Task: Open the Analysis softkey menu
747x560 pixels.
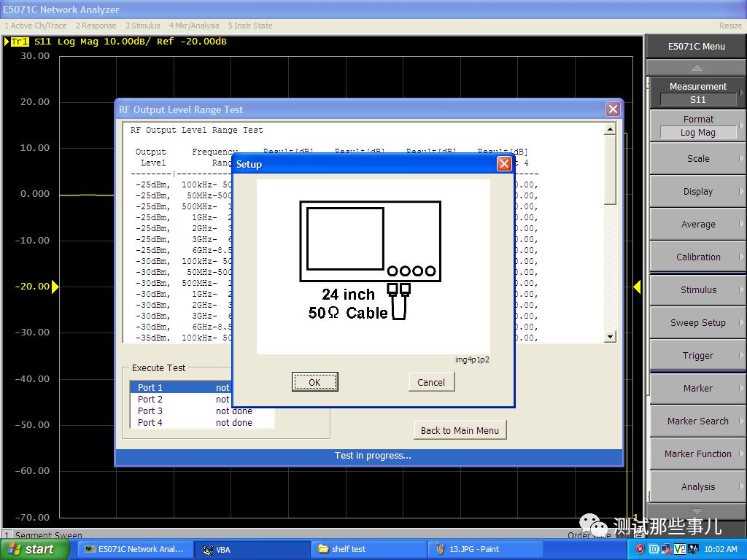Action: point(697,486)
